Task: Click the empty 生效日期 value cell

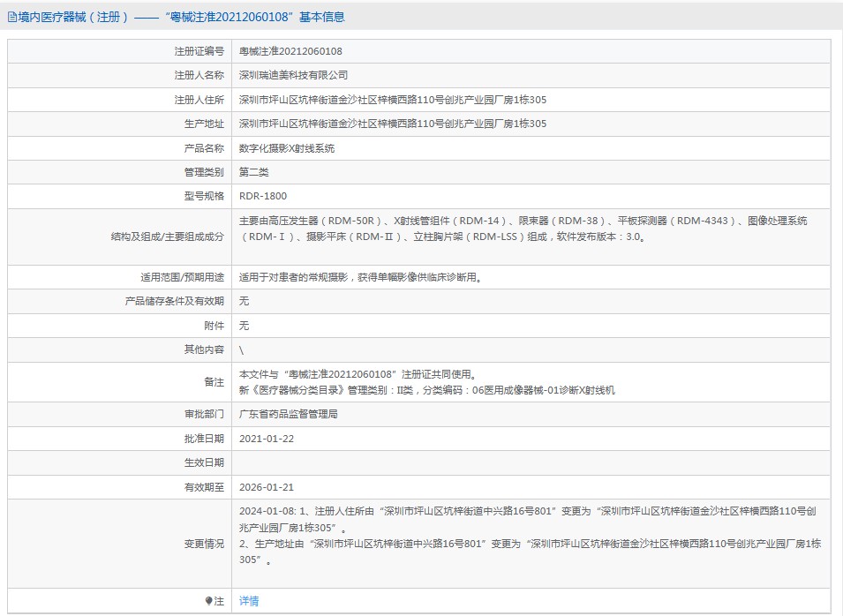Action: click(530, 462)
